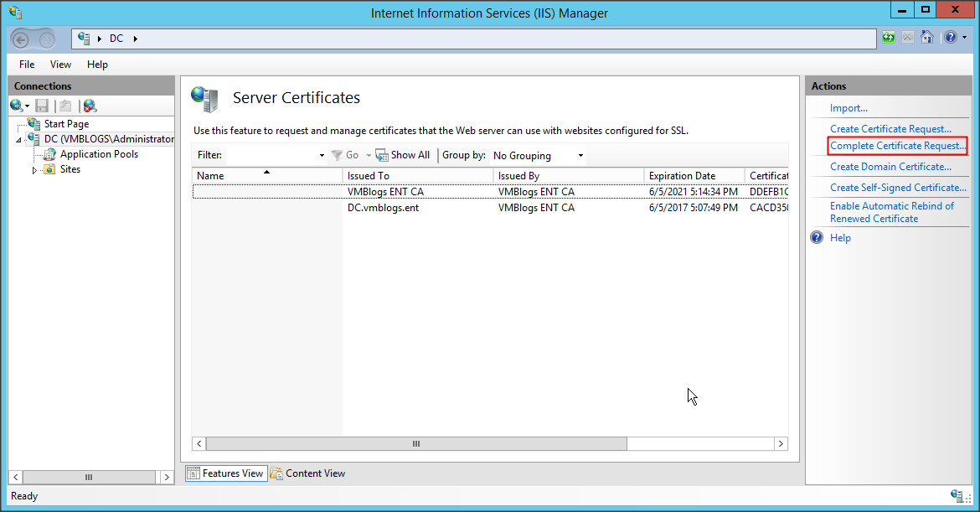Open the Filter field dropdown arrow
The image size is (980, 512).
(322, 156)
